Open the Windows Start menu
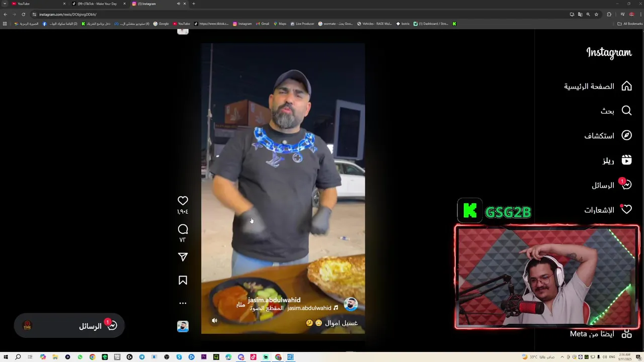Viewport: 644px width, 362px height. (6, 357)
